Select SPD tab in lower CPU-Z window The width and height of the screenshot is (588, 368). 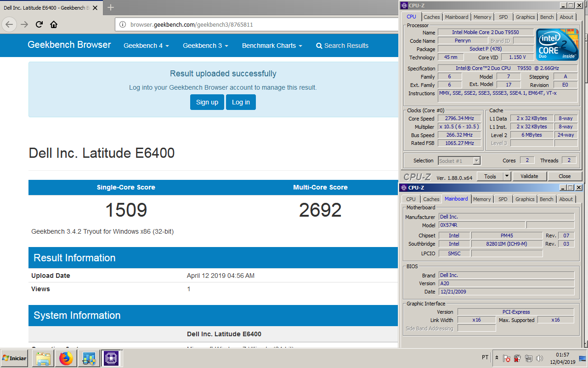click(x=503, y=199)
